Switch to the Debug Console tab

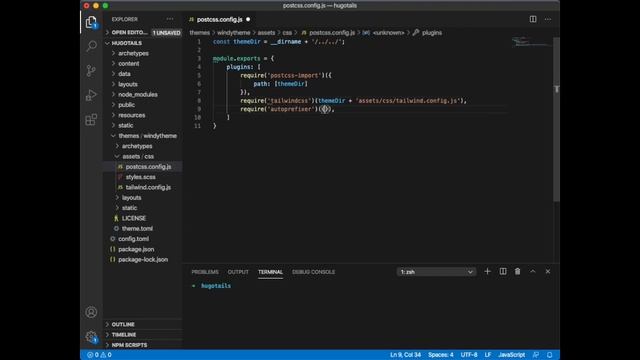pyautogui.click(x=313, y=272)
